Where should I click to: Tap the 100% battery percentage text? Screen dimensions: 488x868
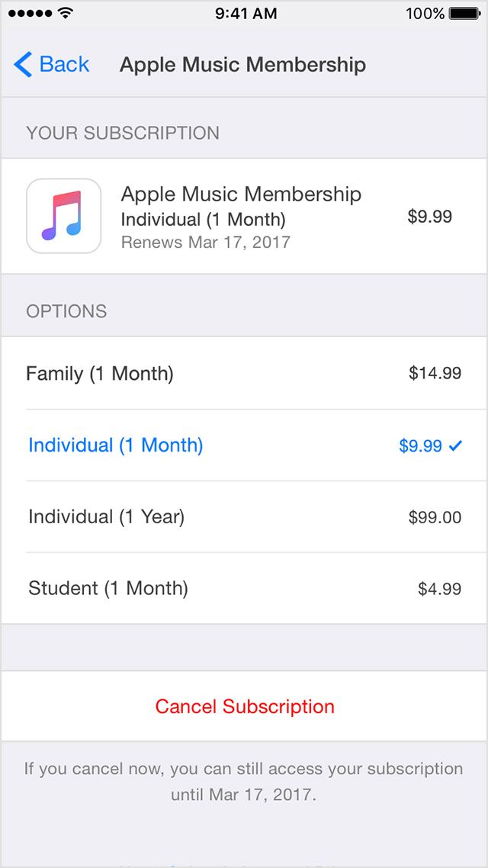[425, 13]
